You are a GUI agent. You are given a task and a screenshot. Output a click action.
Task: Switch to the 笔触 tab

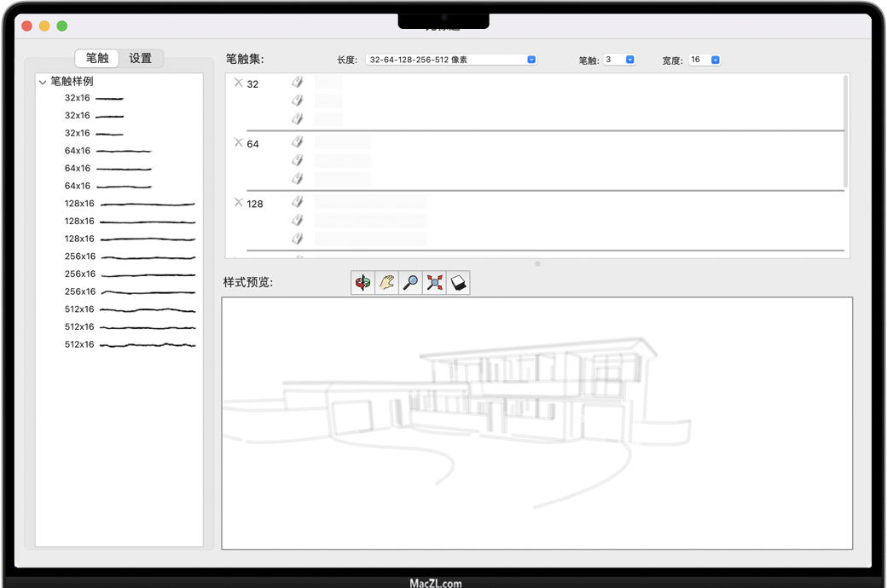point(97,58)
